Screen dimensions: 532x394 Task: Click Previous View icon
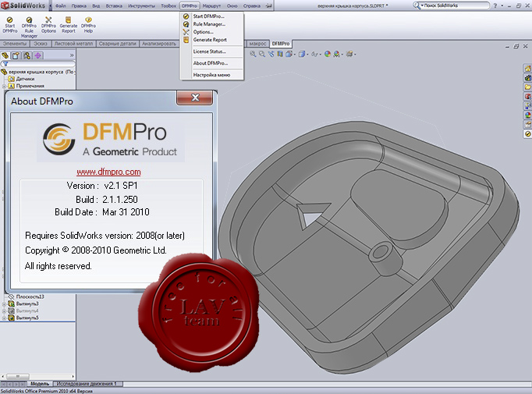click(271, 54)
